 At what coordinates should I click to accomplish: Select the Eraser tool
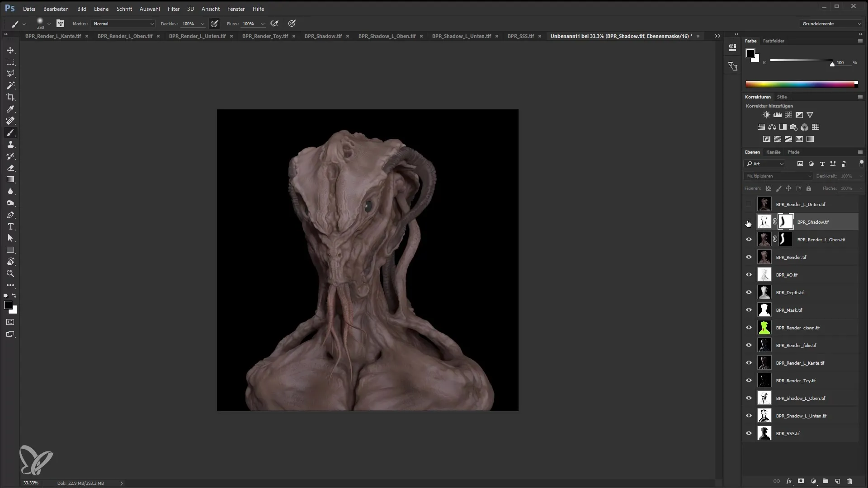tap(10, 168)
